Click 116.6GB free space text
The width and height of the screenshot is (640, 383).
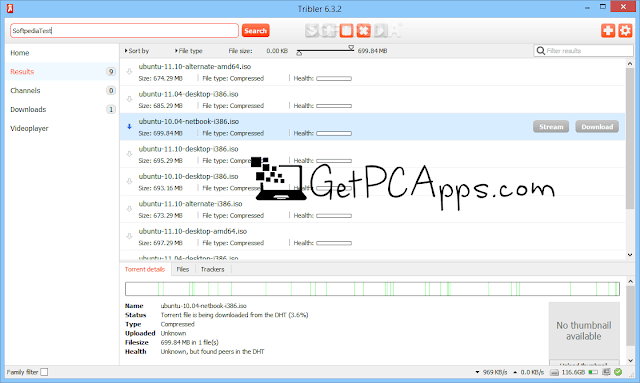(573, 372)
